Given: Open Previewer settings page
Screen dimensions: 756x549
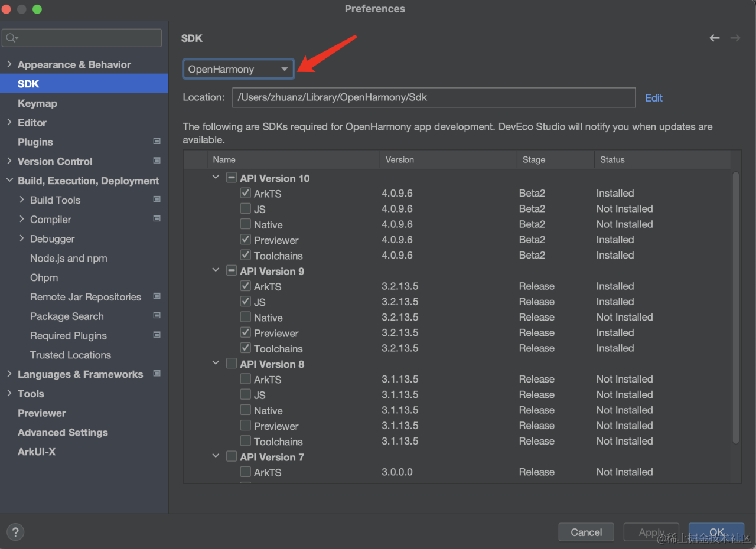Looking at the screenshot, I should tap(42, 413).
